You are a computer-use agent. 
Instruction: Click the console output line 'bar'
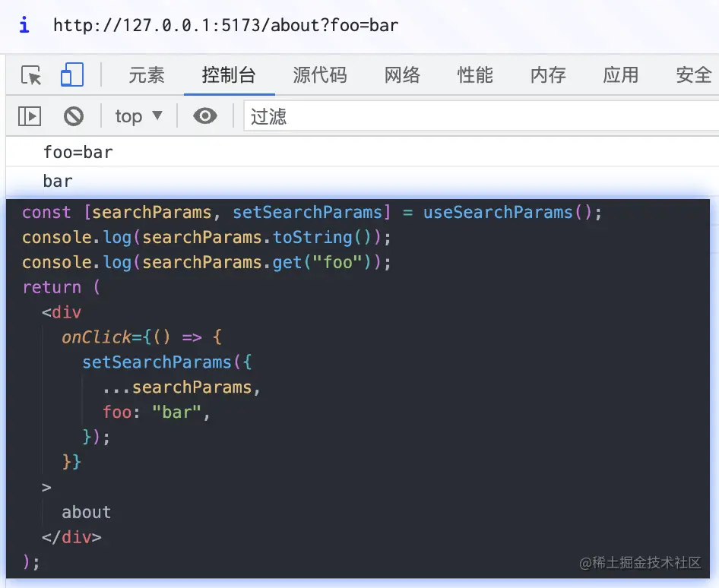[58, 181]
